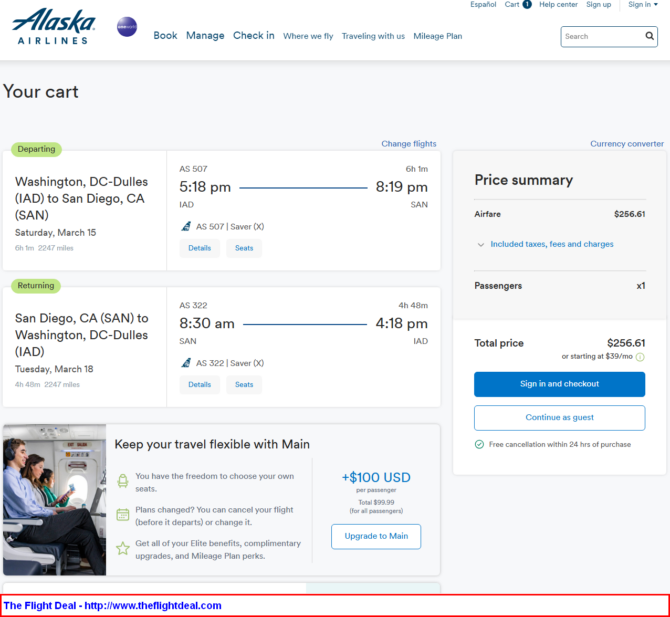Click the Change flights link
The height and width of the screenshot is (617, 670).
pyautogui.click(x=408, y=144)
